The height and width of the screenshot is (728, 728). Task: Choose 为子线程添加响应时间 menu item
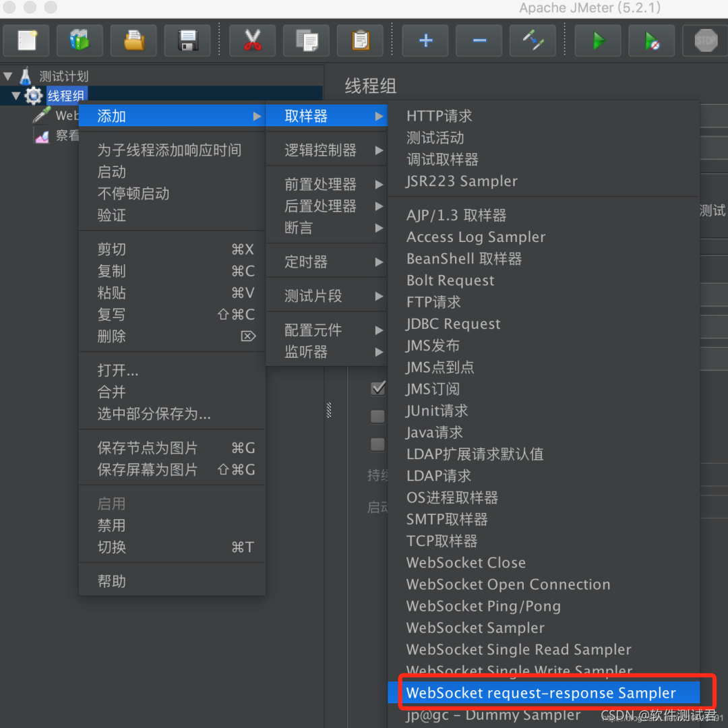point(172,150)
